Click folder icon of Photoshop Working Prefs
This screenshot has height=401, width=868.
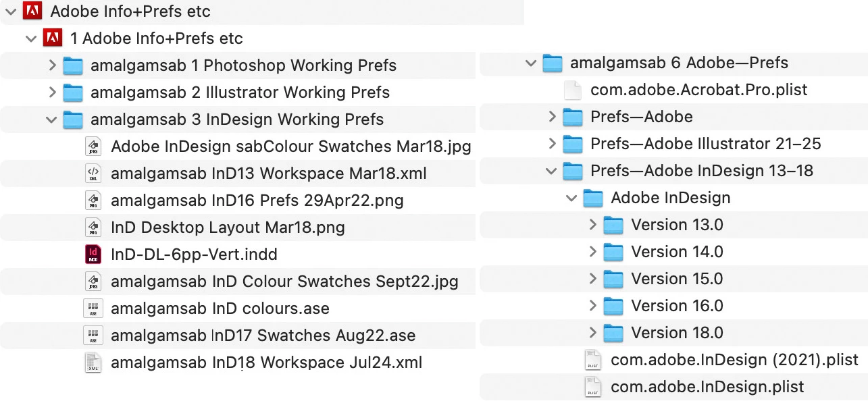click(x=73, y=65)
